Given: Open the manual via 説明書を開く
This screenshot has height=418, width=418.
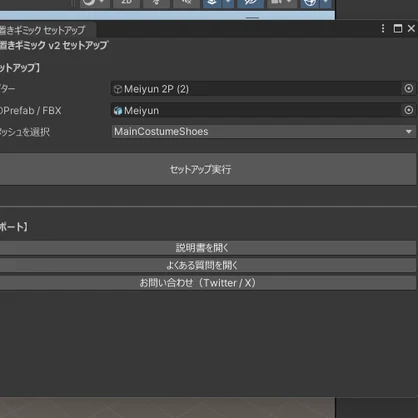Looking at the screenshot, I should [x=207, y=248].
